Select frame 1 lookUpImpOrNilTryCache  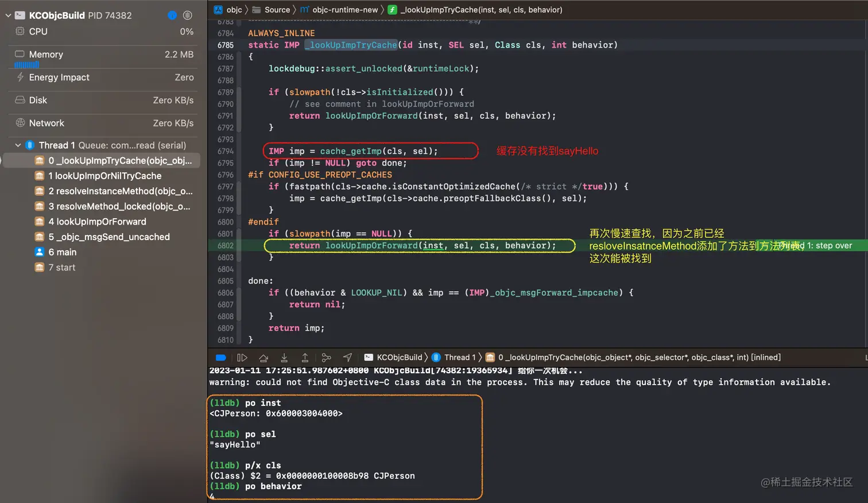(x=101, y=176)
